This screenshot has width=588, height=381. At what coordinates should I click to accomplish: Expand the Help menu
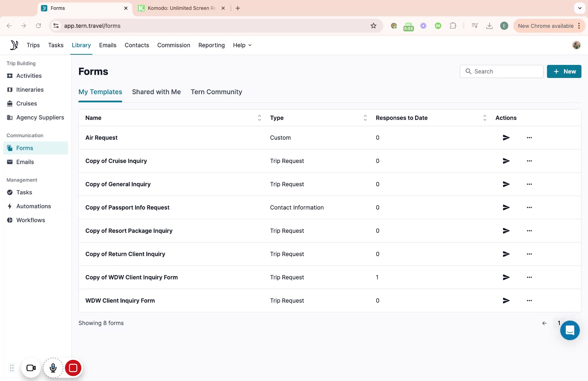click(x=242, y=45)
